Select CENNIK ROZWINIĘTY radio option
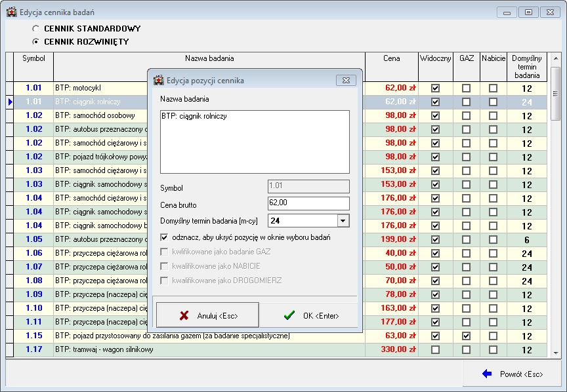This screenshot has height=392, width=567. coord(35,42)
